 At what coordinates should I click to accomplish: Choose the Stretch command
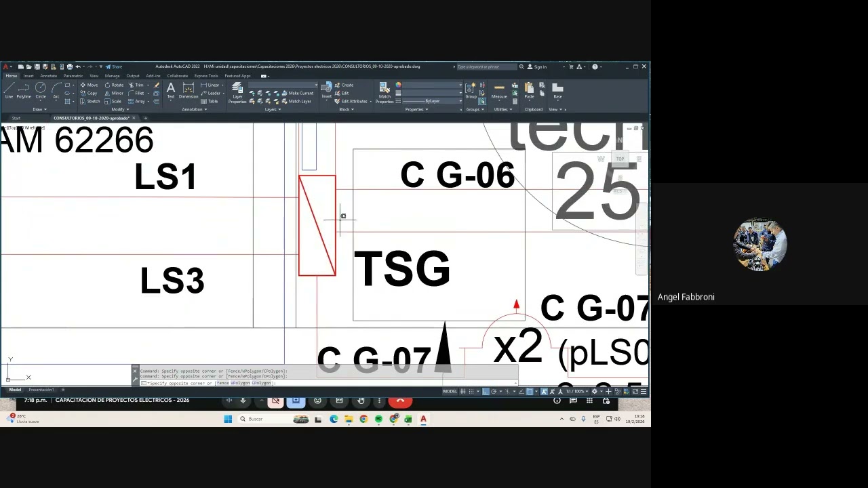[90, 102]
